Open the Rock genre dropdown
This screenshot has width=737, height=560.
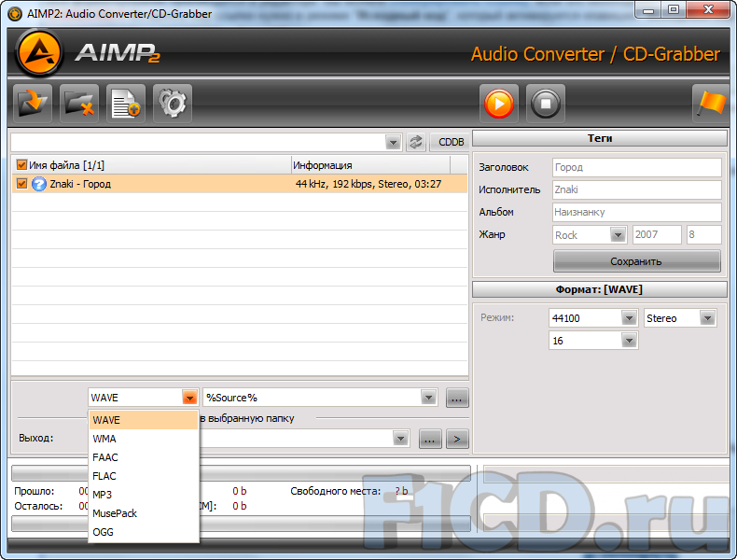pos(618,234)
